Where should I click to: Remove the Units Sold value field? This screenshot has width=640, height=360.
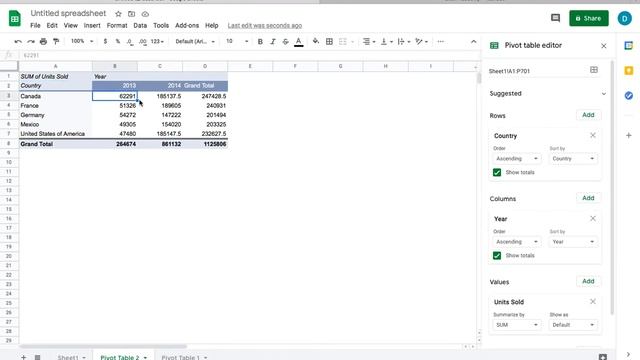point(593,302)
